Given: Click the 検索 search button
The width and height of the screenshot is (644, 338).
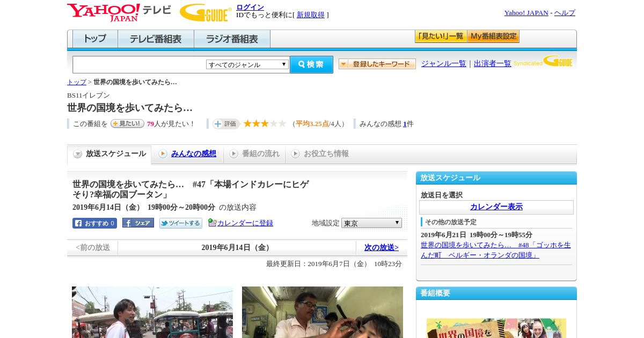Looking at the screenshot, I should tap(311, 64).
